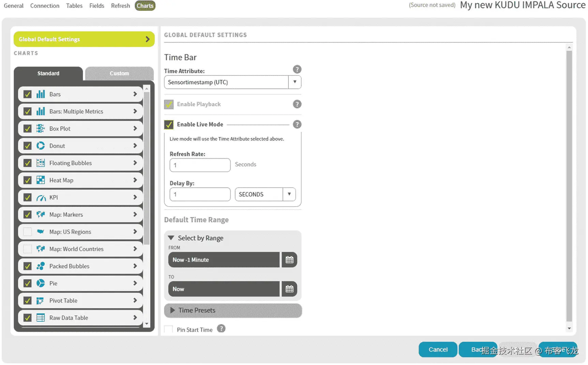Select the Charts tab

145,6
